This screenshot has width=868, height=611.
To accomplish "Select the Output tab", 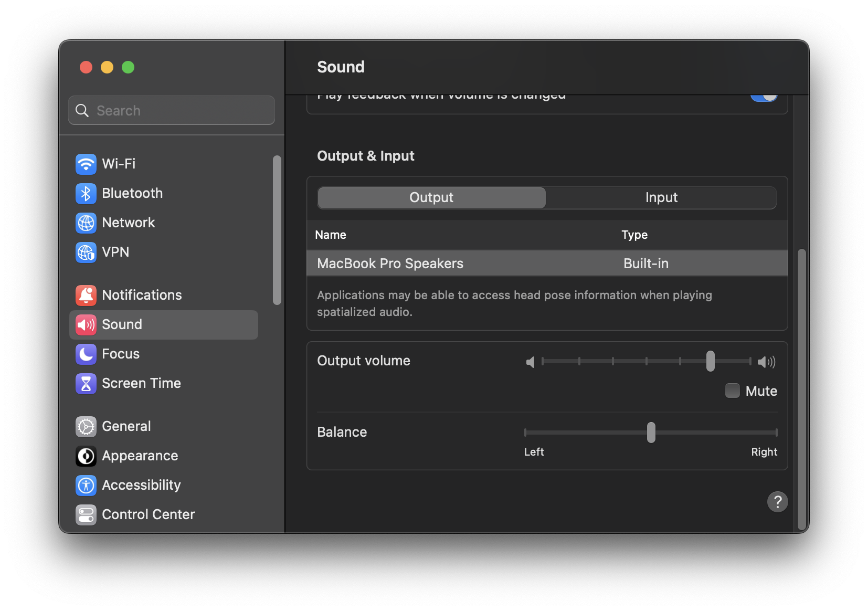I will 431,197.
